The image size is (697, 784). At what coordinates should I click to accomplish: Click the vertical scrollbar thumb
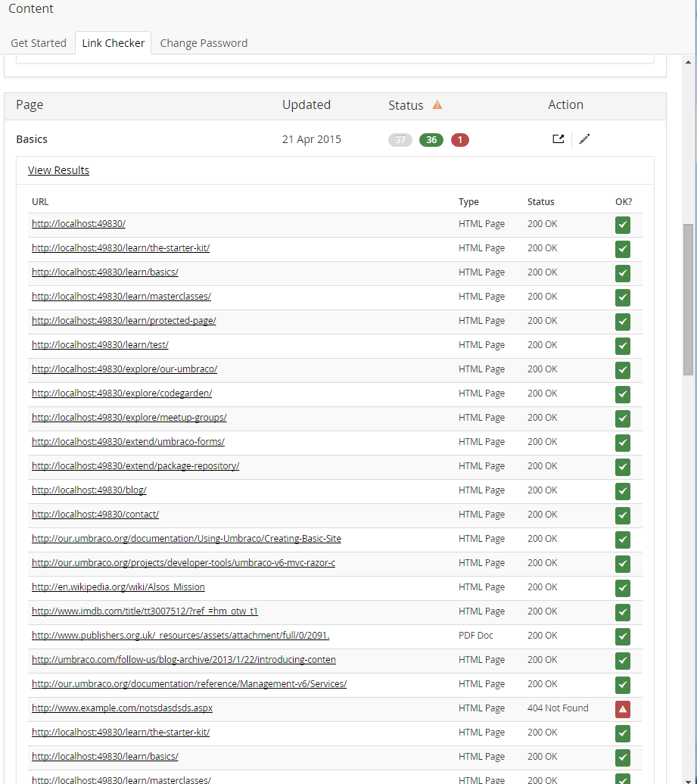coord(688,299)
